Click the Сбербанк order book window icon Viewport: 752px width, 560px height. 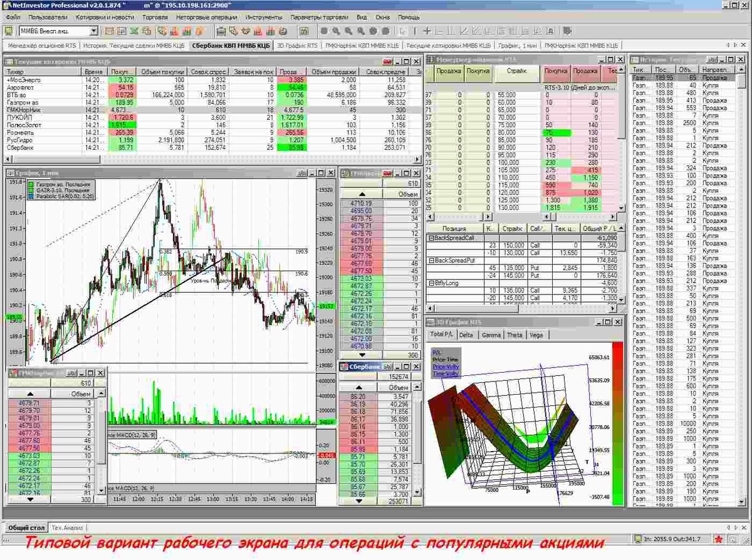pos(344,366)
